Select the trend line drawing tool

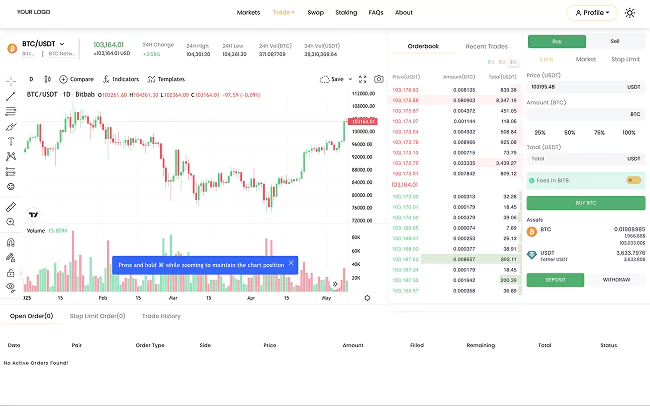click(10, 96)
